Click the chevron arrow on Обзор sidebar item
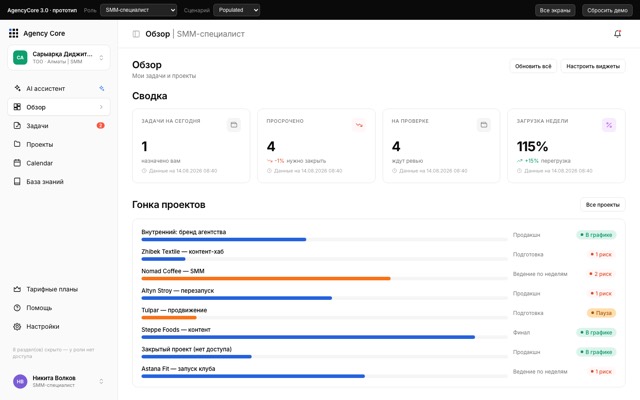640x400 pixels. pos(101,107)
